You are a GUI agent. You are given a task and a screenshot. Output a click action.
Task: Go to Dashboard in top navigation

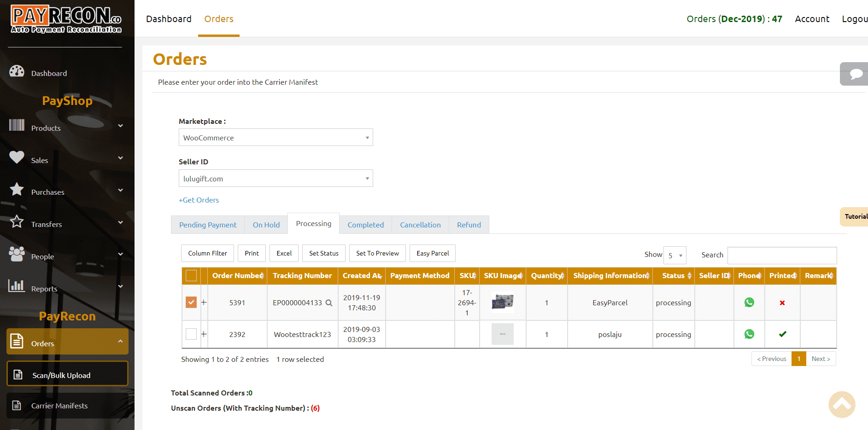click(169, 19)
